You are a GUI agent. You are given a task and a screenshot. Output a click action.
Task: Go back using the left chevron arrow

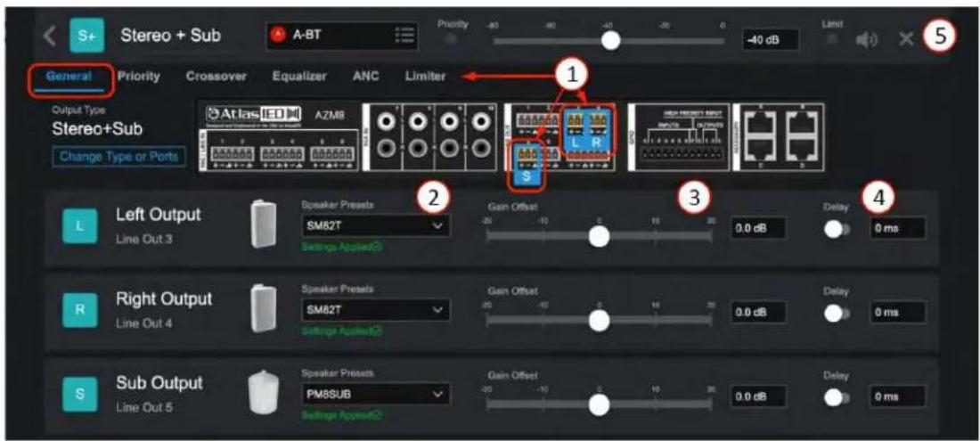click(52, 37)
